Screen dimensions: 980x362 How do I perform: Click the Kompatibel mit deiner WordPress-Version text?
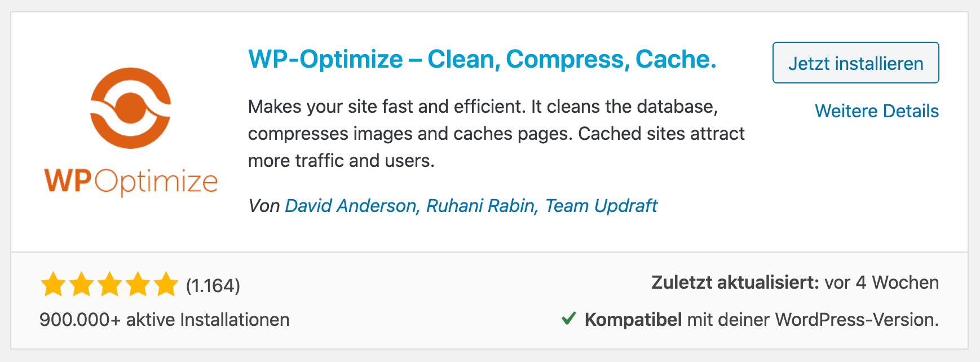[761, 320]
